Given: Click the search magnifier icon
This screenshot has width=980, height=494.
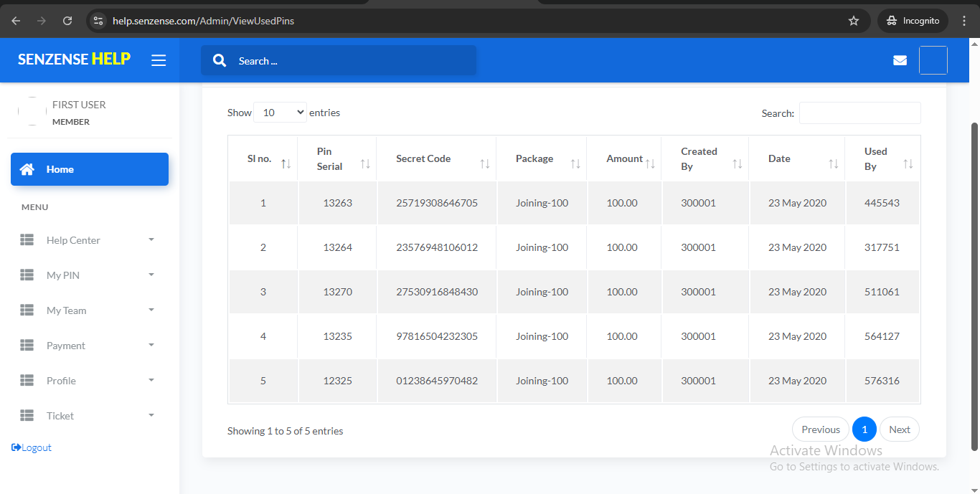Looking at the screenshot, I should 220,61.
